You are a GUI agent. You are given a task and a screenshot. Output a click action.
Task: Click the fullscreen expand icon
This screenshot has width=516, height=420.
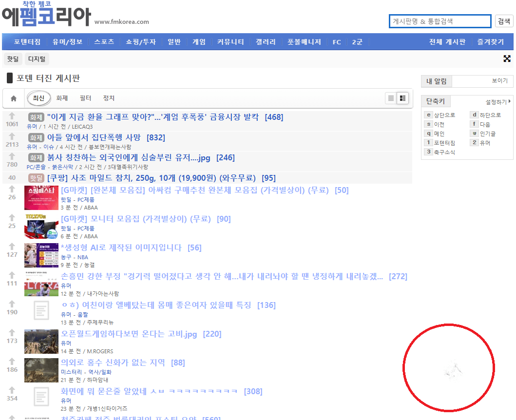pyautogui.click(x=507, y=59)
